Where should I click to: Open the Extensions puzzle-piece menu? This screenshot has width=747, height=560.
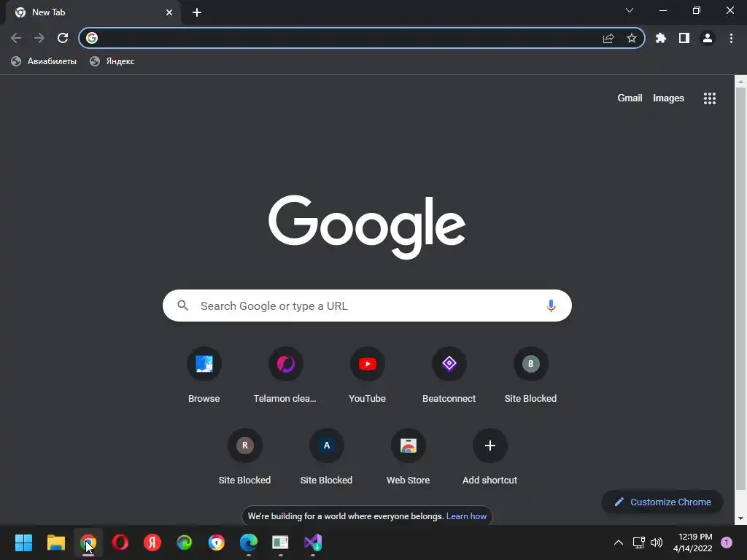point(661,38)
